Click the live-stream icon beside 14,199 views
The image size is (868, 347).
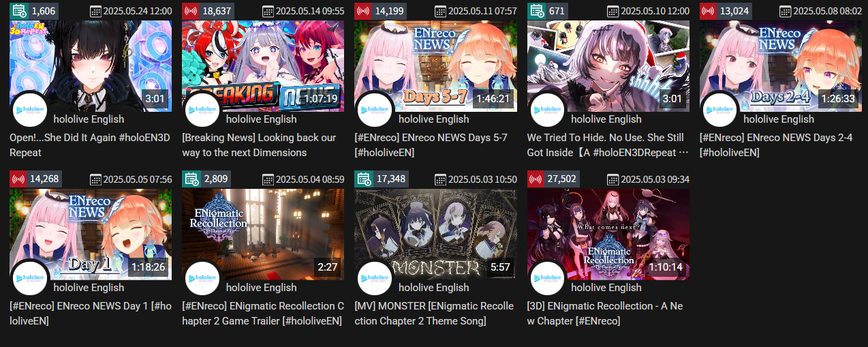[x=364, y=11]
